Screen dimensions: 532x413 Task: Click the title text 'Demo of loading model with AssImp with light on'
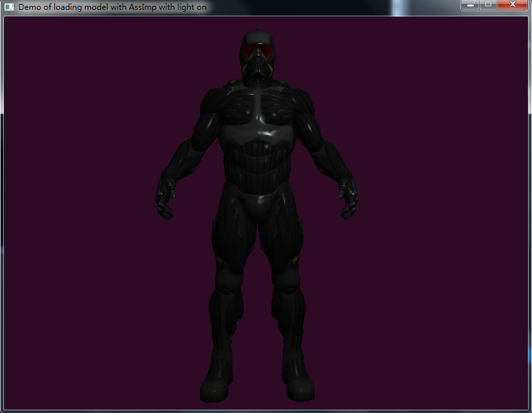(x=112, y=7)
